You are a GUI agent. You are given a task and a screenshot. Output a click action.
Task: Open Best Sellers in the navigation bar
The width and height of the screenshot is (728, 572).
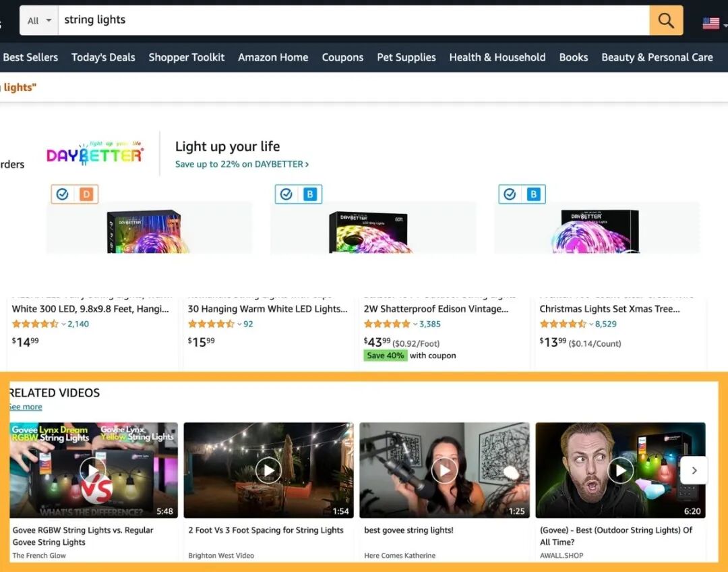tap(30, 57)
